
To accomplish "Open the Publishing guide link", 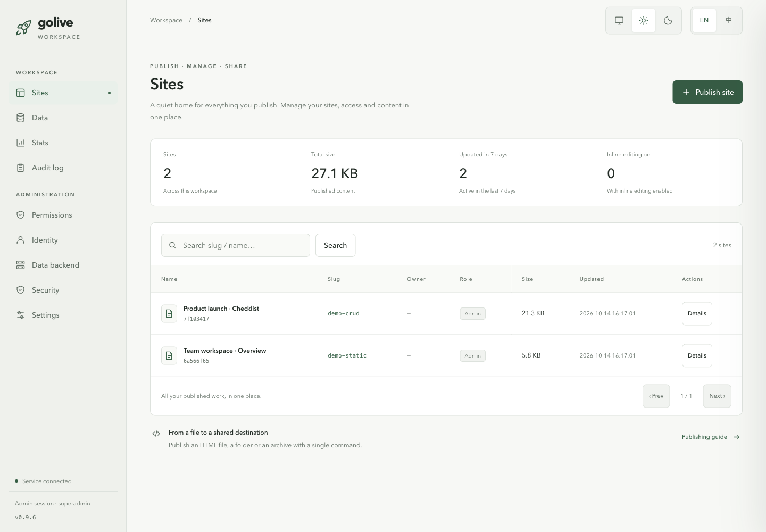I will coord(711,437).
